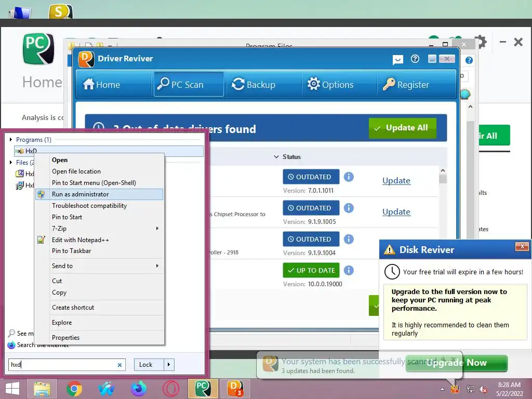The height and width of the screenshot is (399, 532).
Task: Open the Options tab with gear icon
Action: click(x=330, y=84)
